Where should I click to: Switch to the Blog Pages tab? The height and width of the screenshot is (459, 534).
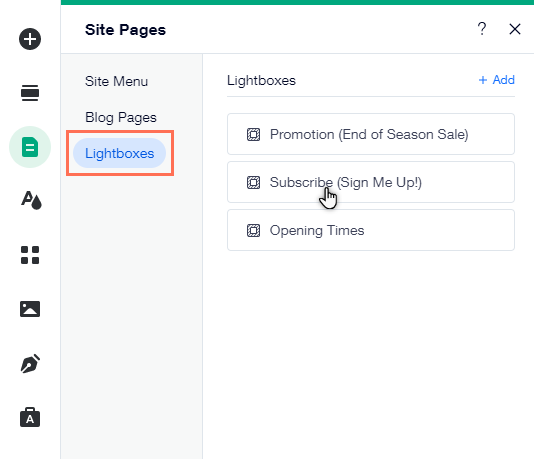point(121,117)
